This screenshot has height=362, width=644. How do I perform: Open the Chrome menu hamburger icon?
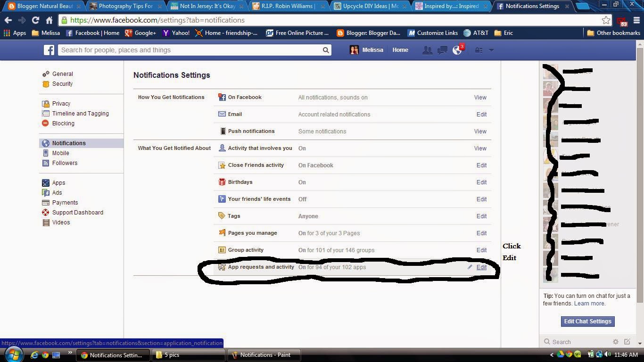click(636, 20)
